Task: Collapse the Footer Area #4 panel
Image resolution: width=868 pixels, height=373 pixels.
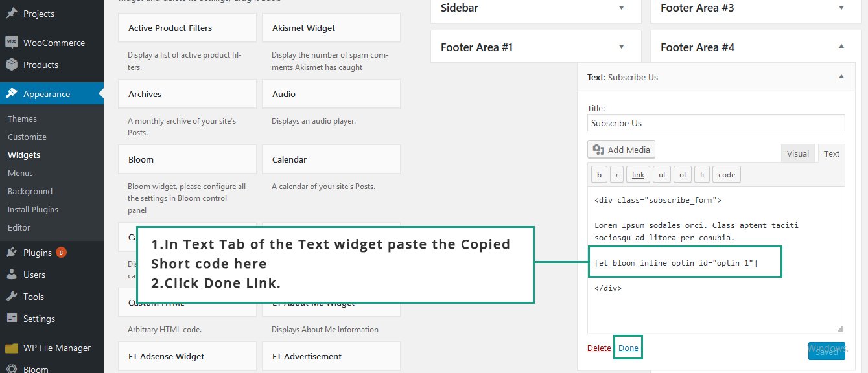Action: click(841, 47)
